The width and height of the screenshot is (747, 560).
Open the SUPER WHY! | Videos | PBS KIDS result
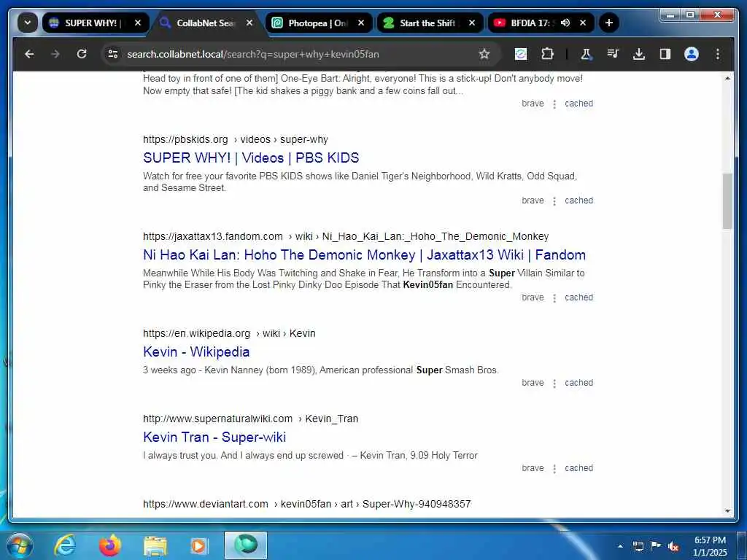click(251, 157)
